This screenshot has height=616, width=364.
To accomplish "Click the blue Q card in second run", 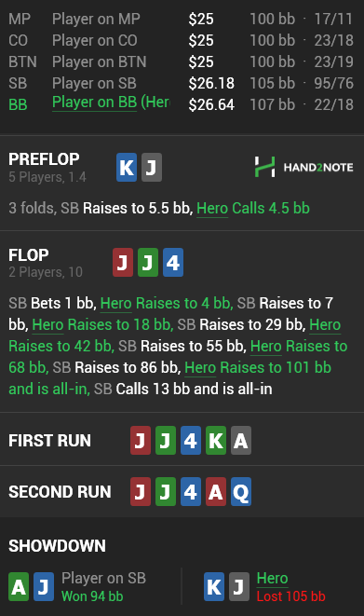I will (x=241, y=491).
